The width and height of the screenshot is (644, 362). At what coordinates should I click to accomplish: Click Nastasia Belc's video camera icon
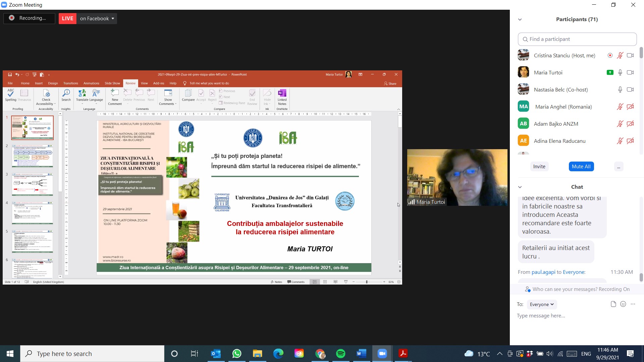[630, 89]
